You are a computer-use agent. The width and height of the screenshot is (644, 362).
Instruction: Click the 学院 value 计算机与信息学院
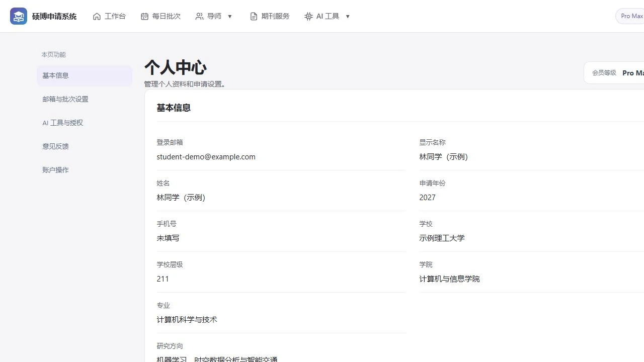click(449, 279)
